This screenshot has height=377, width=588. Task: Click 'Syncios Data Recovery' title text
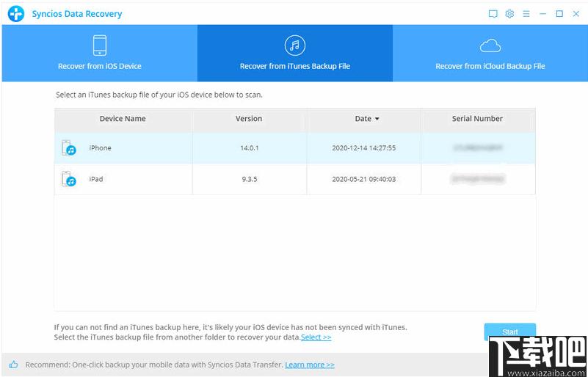coord(77,14)
